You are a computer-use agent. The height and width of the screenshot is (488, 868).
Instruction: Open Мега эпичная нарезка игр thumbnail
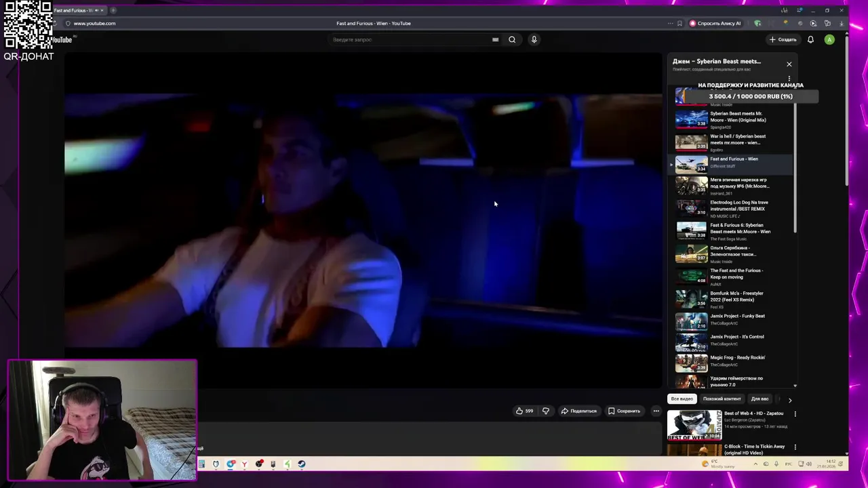click(x=691, y=186)
